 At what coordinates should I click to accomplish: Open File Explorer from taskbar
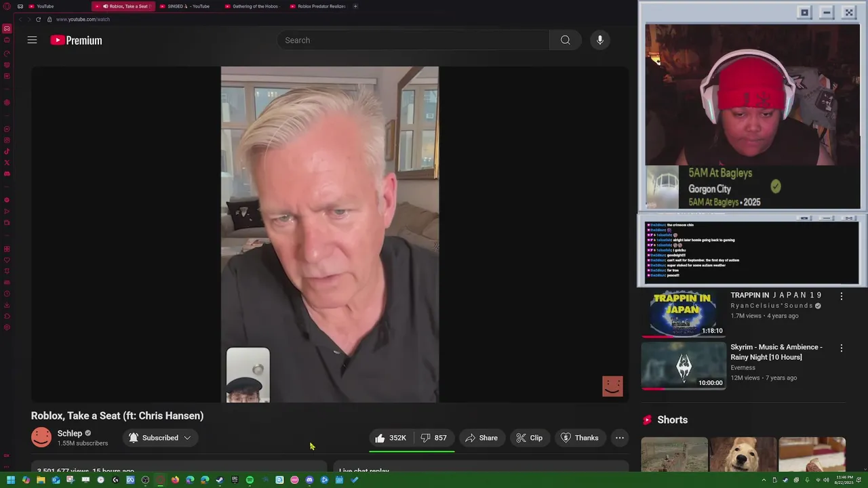(x=41, y=480)
